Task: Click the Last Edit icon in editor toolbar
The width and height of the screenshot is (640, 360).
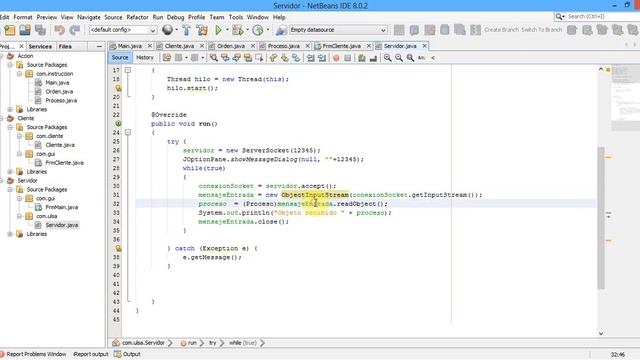Action: point(167,58)
